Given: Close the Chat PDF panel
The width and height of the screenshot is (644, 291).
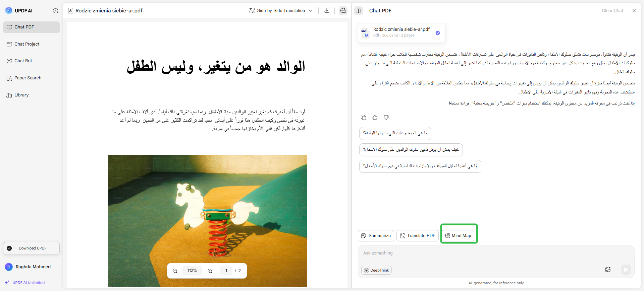Looking at the screenshot, I should click(x=634, y=11).
